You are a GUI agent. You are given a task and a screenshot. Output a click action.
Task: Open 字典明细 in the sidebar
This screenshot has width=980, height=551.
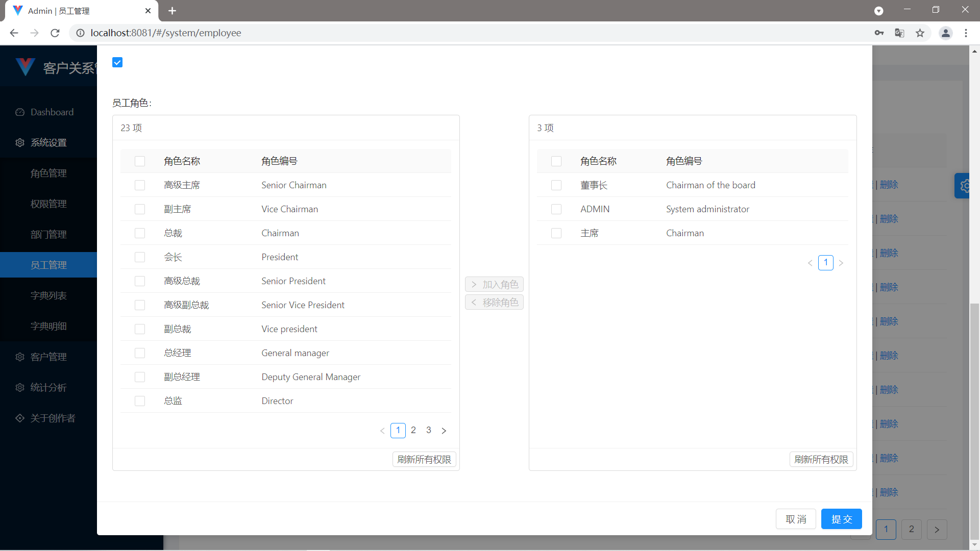(48, 327)
